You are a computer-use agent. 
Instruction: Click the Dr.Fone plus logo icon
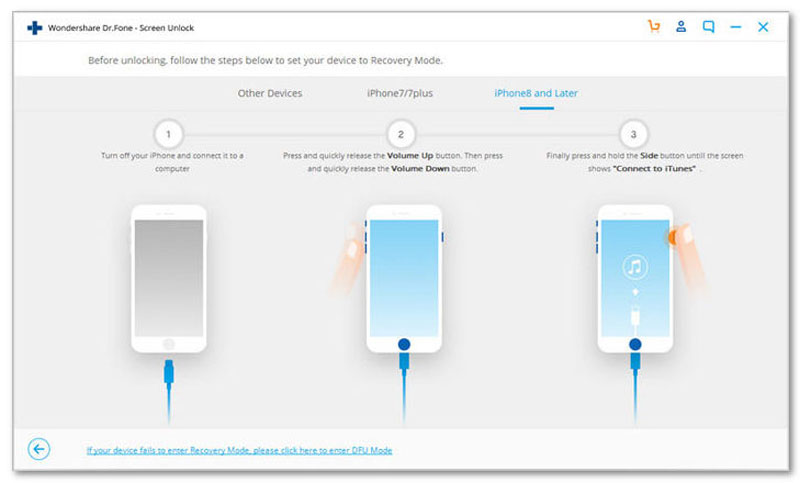pos(35,28)
